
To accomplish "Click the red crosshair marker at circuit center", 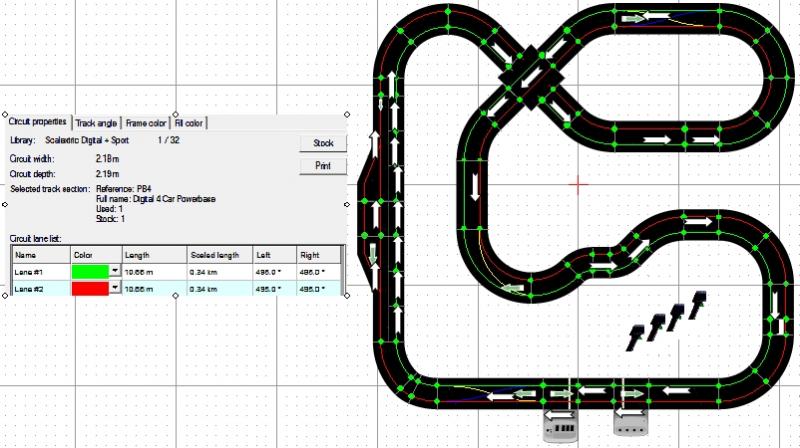I will coord(578,184).
